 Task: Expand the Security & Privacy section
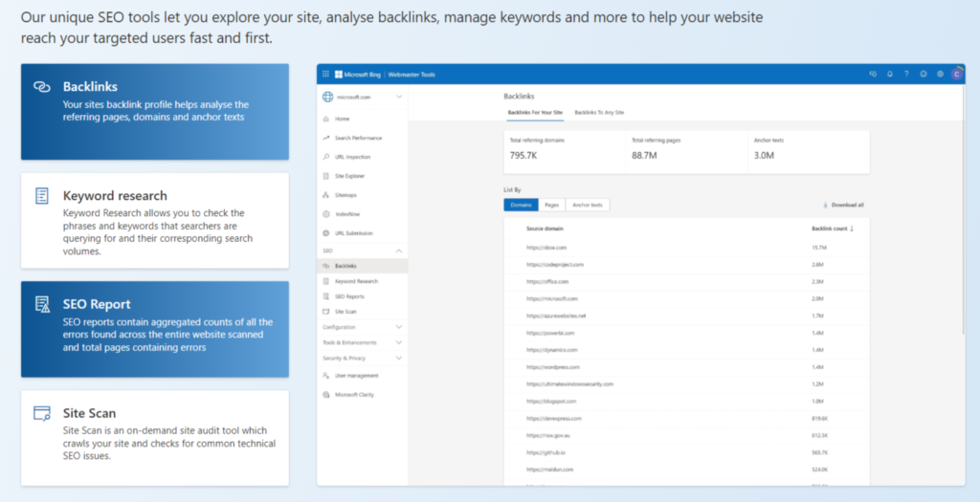[x=398, y=358]
